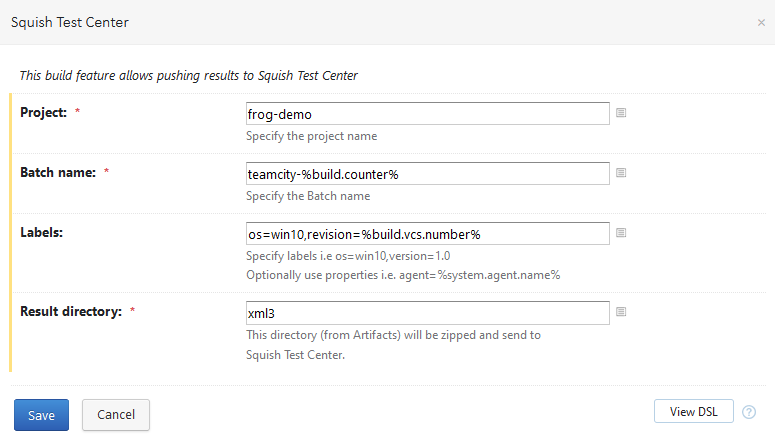Click the Project name input field

[x=427, y=113]
